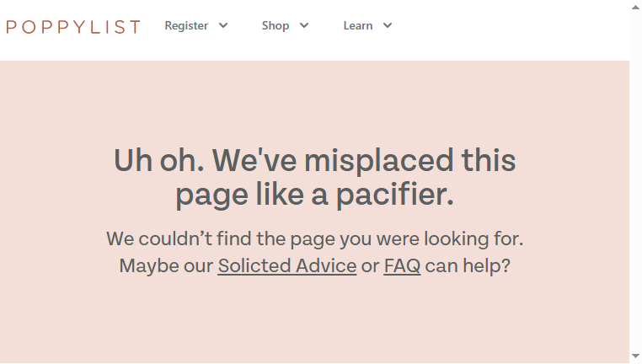Click the first letter P of the logo

point(12,27)
